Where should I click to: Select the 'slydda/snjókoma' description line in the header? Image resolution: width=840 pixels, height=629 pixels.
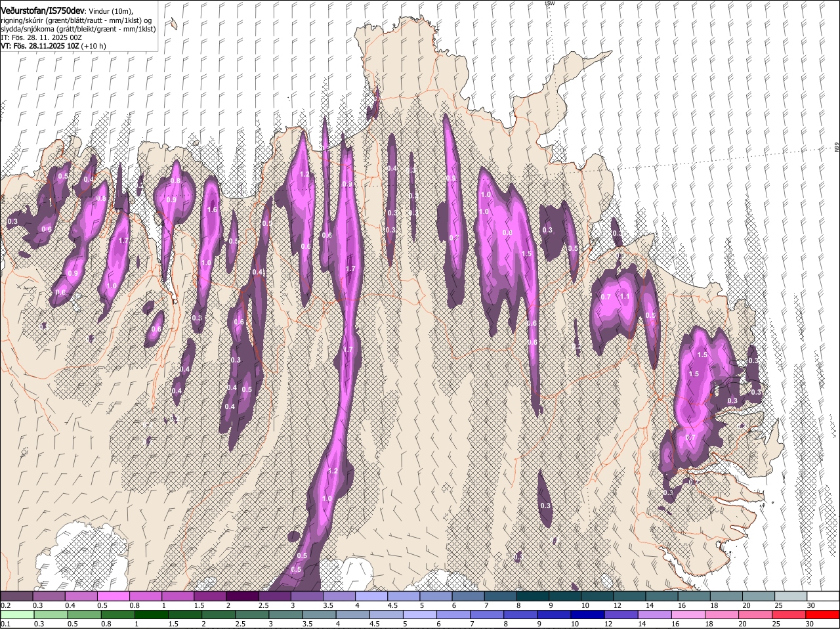pyautogui.click(x=78, y=29)
